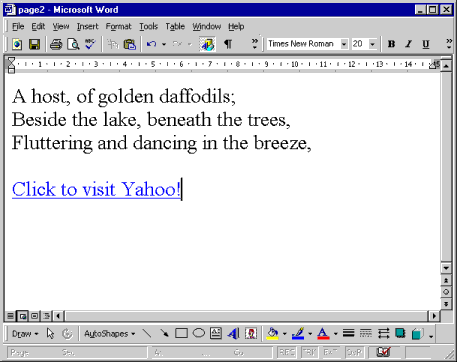Click the Copy icon in toolbar

pyautogui.click(x=113, y=44)
